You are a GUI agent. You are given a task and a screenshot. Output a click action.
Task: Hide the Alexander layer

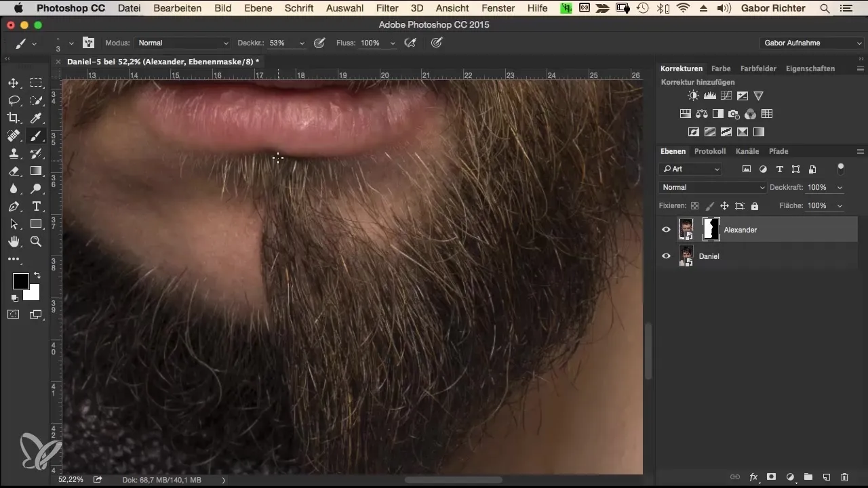tap(666, 230)
